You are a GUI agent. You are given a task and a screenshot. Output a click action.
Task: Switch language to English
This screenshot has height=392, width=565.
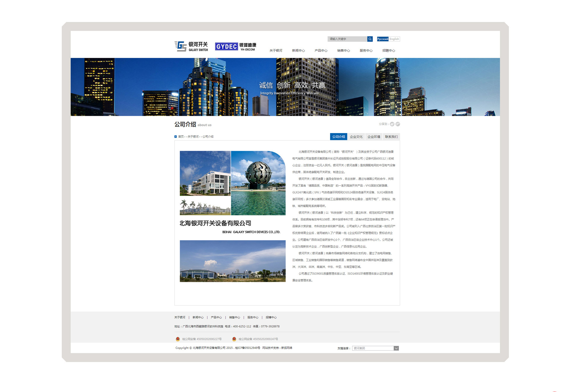[x=394, y=39]
